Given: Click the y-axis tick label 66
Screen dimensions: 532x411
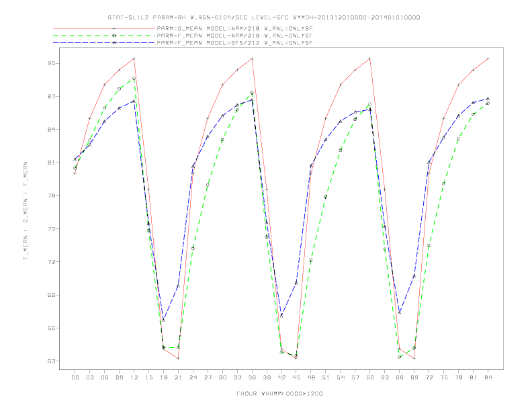Looking at the screenshot, I should tap(51, 328).
